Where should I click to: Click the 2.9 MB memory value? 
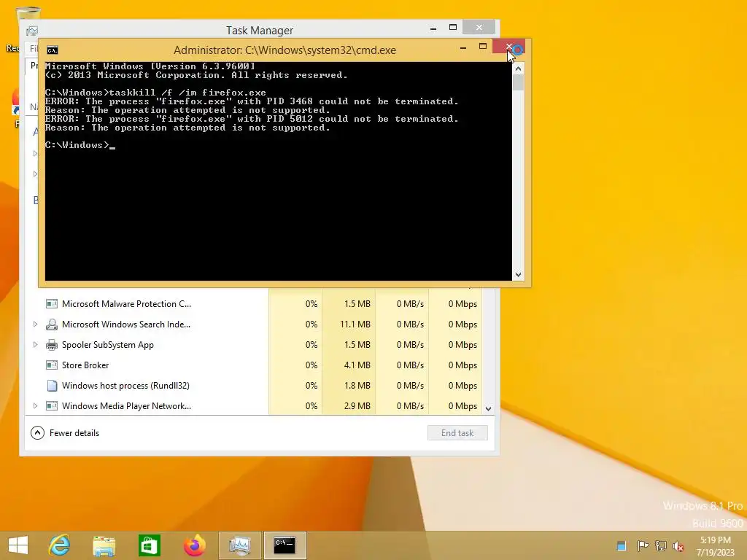pos(357,406)
